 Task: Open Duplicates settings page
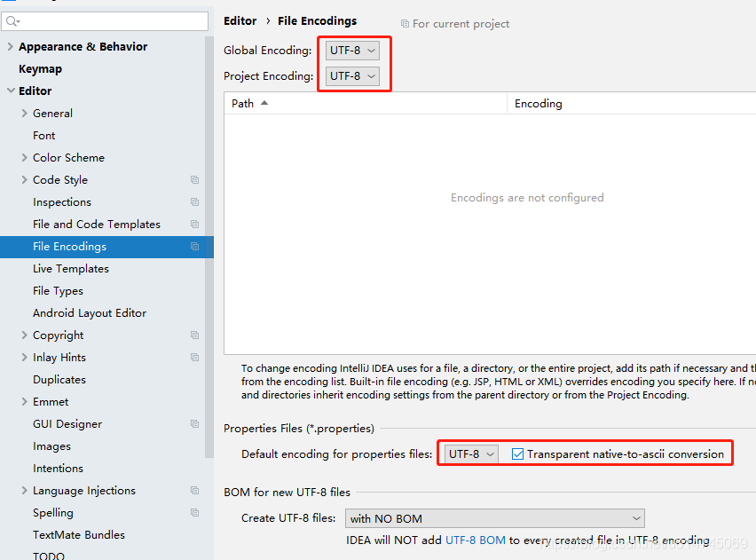coord(59,380)
